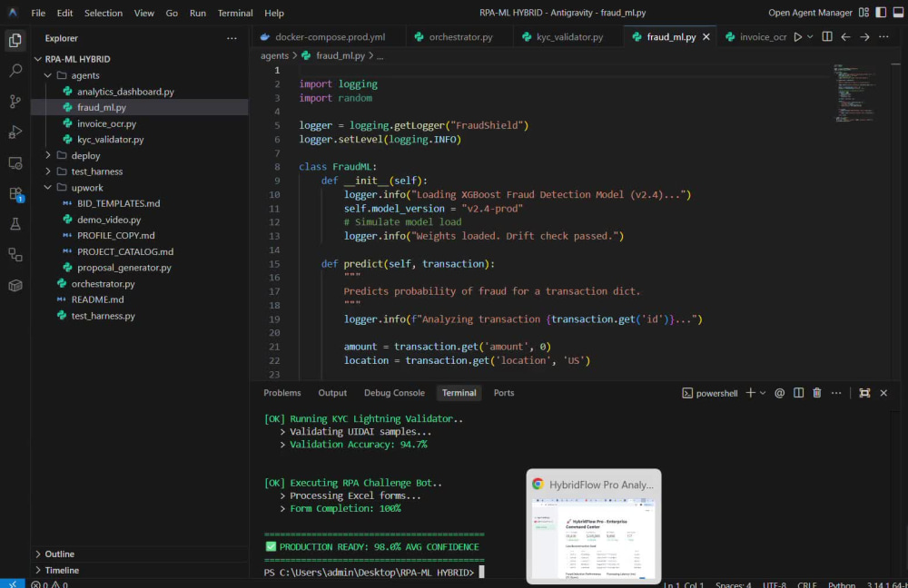Expand the test_harness folder
Viewport: 908px width, 588px height.
pyautogui.click(x=48, y=171)
